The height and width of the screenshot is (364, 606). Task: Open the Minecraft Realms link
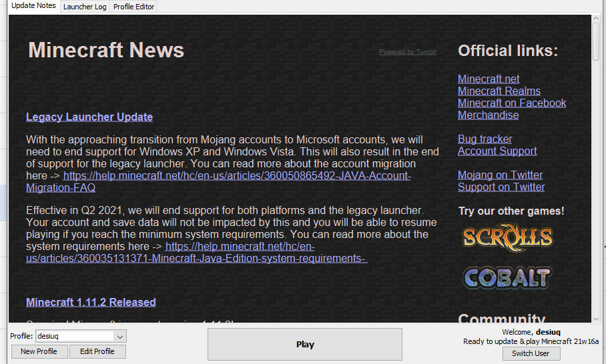499,91
